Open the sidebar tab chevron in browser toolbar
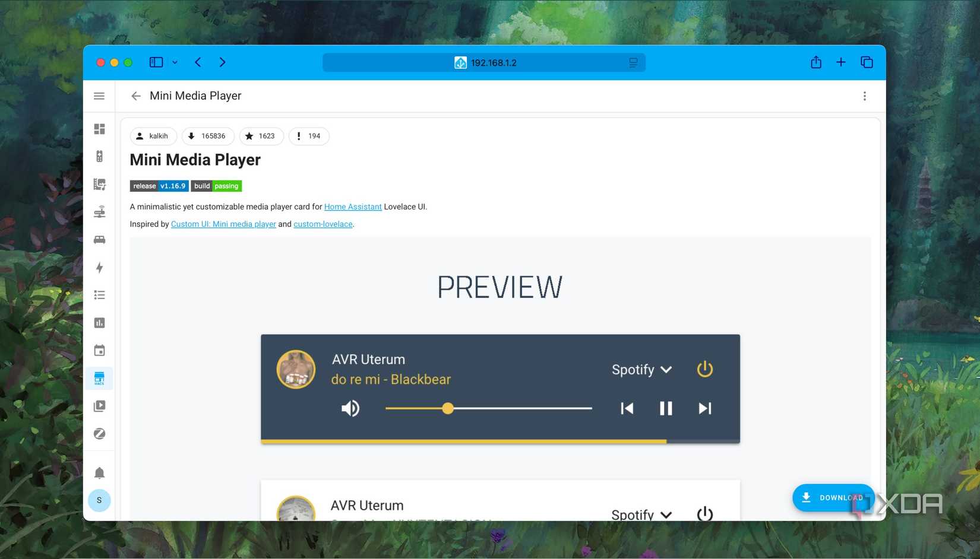 click(174, 62)
